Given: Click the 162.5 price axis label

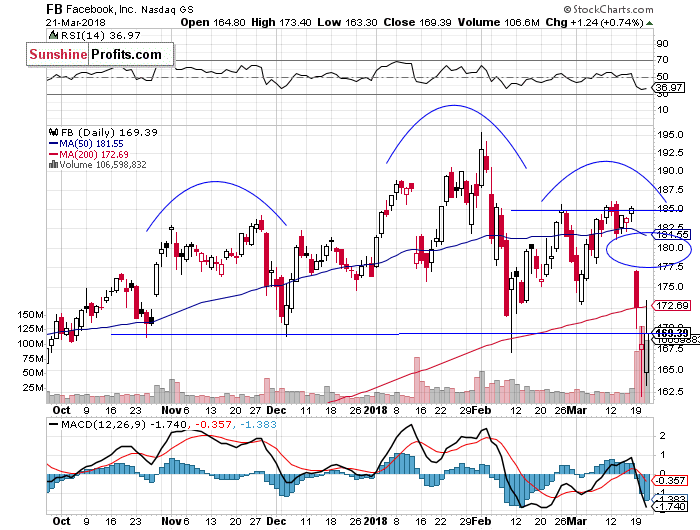Looking at the screenshot, I should (670, 392).
